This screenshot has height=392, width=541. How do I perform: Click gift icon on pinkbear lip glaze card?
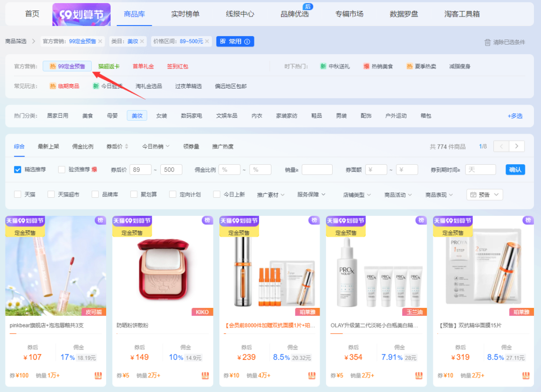tap(98, 375)
